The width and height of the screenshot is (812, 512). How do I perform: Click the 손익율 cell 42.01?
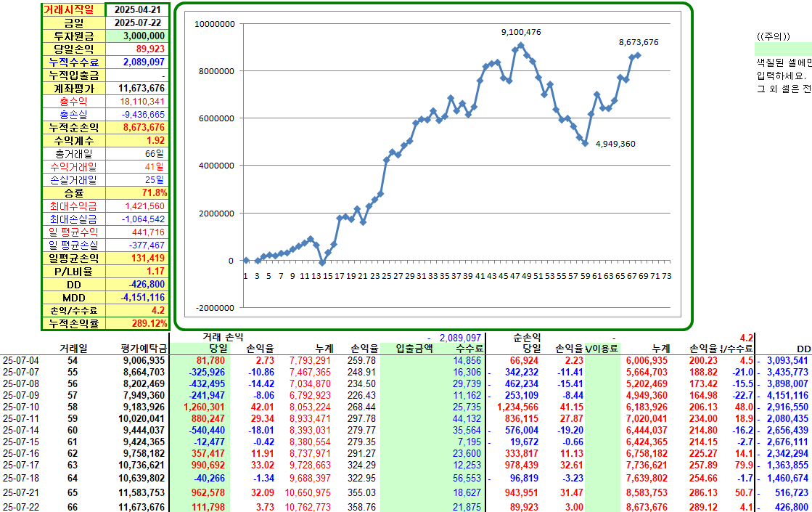pyautogui.click(x=263, y=407)
